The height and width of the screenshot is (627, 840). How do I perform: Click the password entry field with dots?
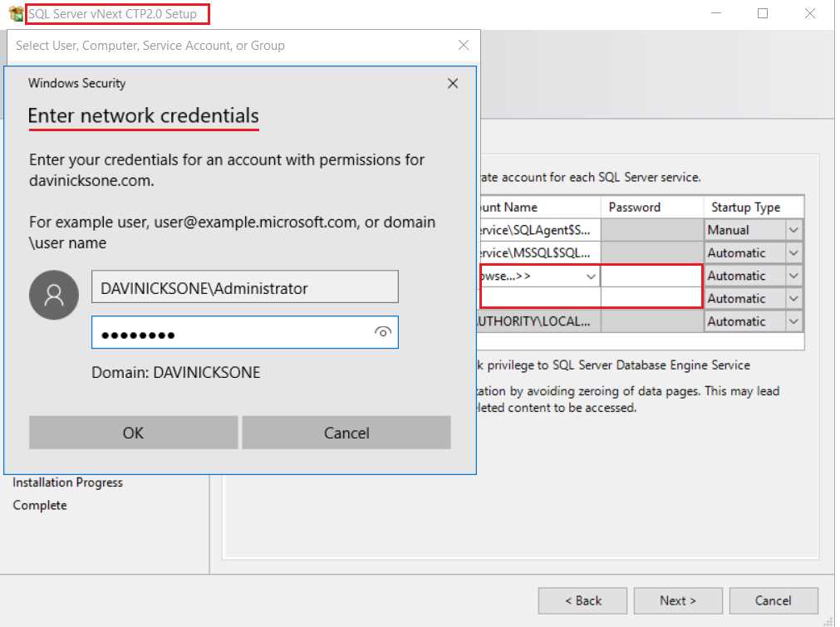point(233,331)
